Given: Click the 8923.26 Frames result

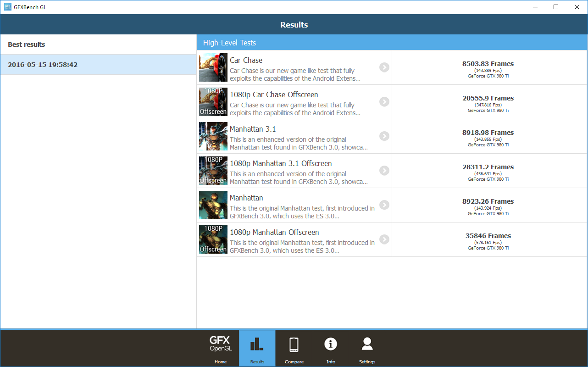Looking at the screenshot, I should [488, 201].
